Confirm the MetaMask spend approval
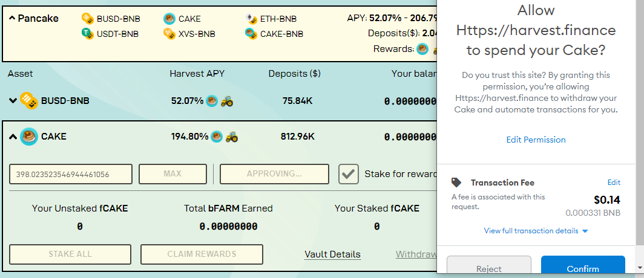The image size is (644, 278). tap(583, 267)
